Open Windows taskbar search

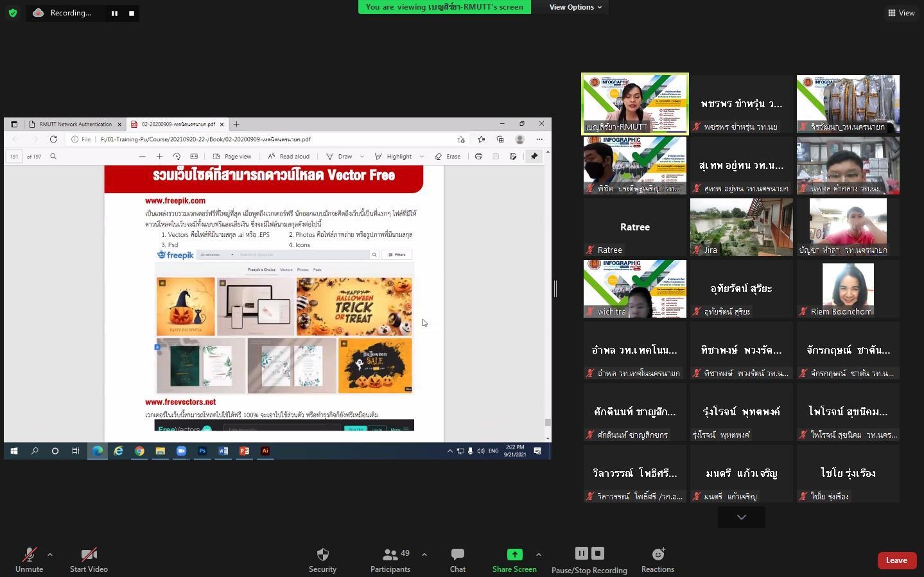tap(35, 451)
